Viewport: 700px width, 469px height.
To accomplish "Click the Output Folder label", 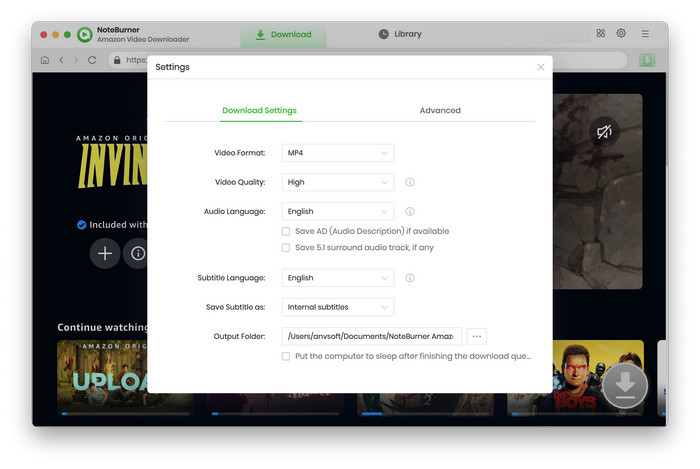I will (239, 336).
